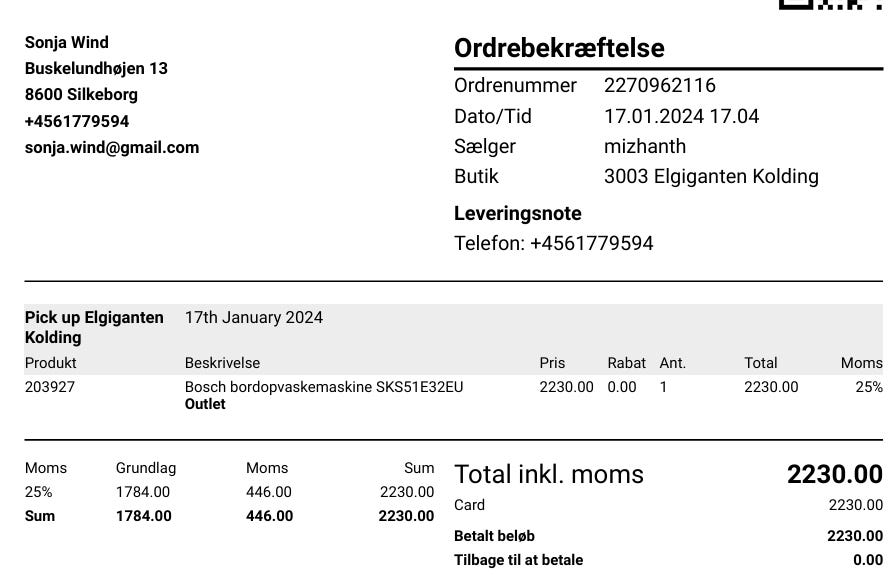Click store name 3003 Elgiganten Kolding
Image resolution: width=889 pixels, height=581 pixels.
pyautogui.click(x=711, y=176)
